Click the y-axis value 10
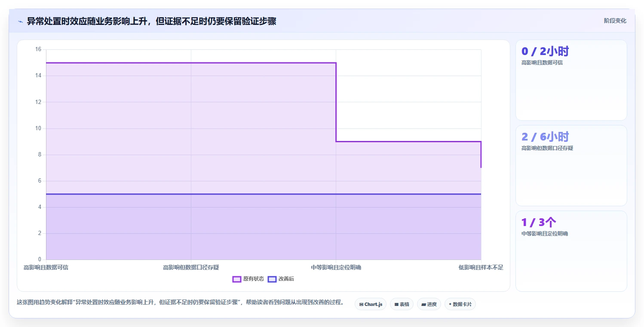 click(38, 128)
